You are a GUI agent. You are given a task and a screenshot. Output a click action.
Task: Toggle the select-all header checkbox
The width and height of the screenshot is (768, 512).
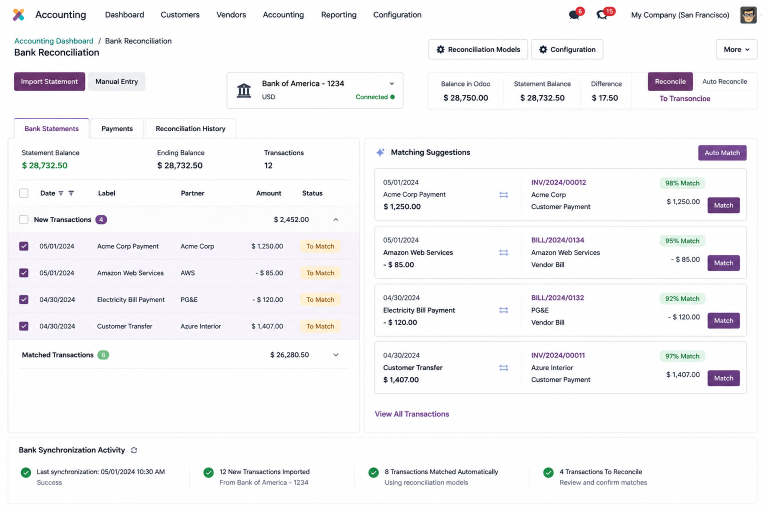[24, 193]
